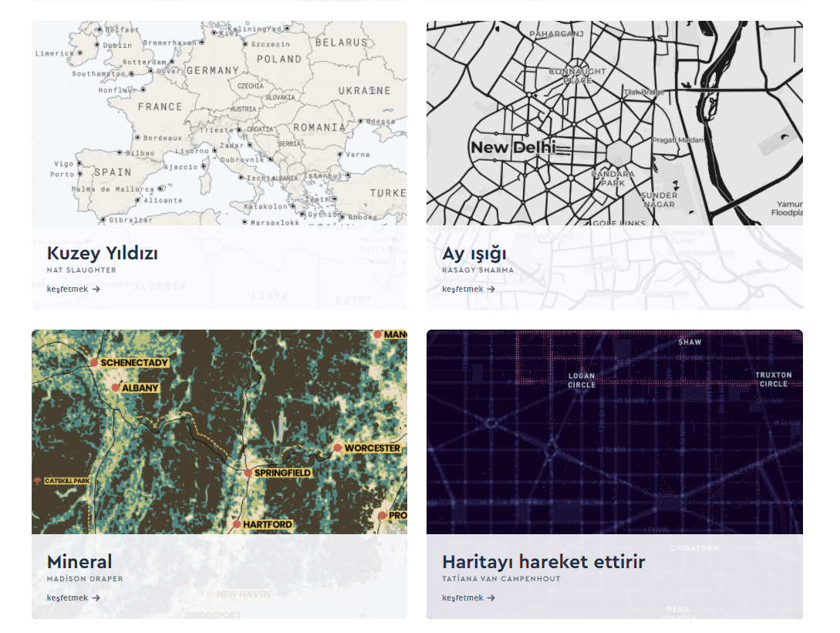Open the Europe map thumbnail

[219, 124]
